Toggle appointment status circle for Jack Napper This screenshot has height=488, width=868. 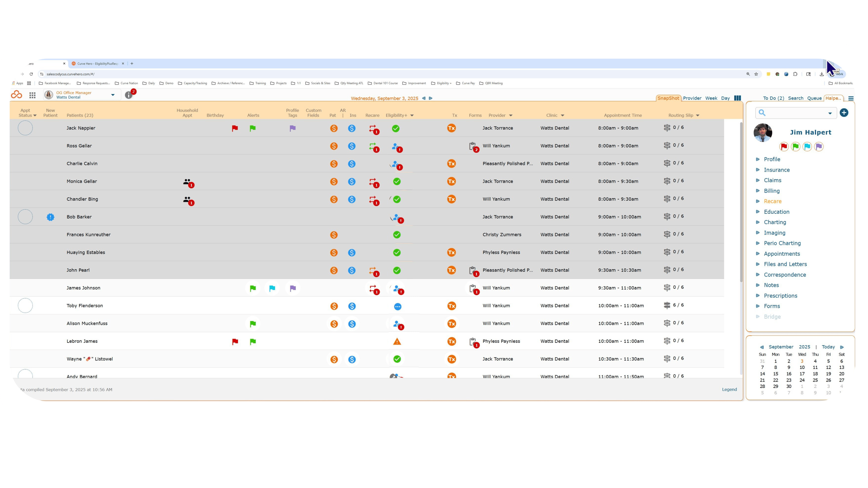[25, 128]
